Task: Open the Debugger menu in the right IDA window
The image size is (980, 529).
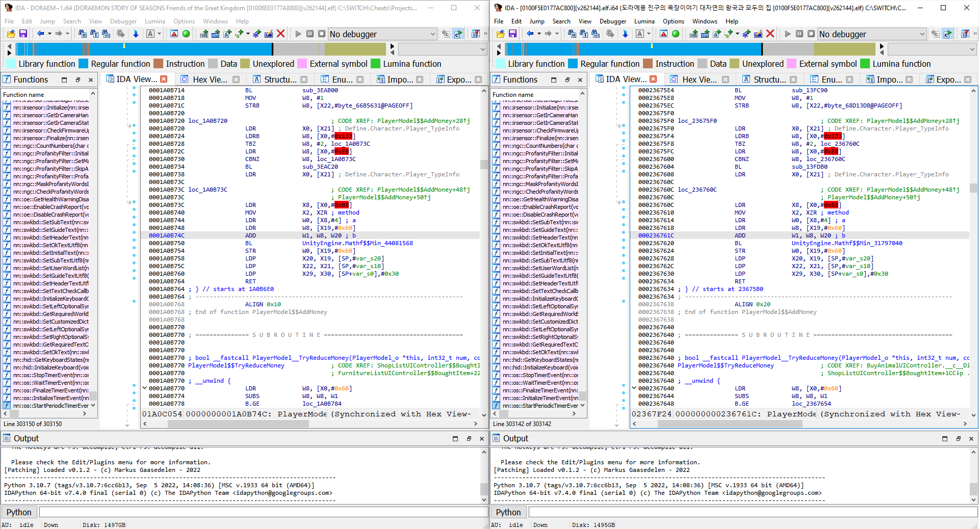Action: [613, 21]
